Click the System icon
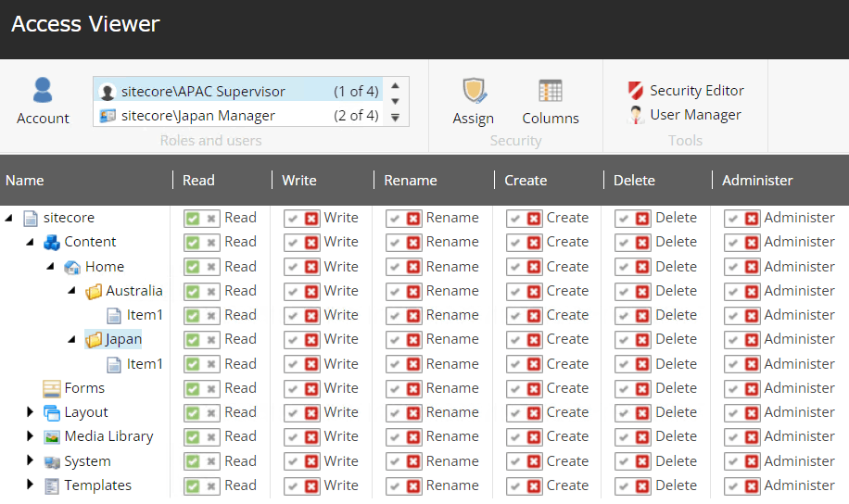The width and height of the screenshot is (849, 504). coord(51,461)
